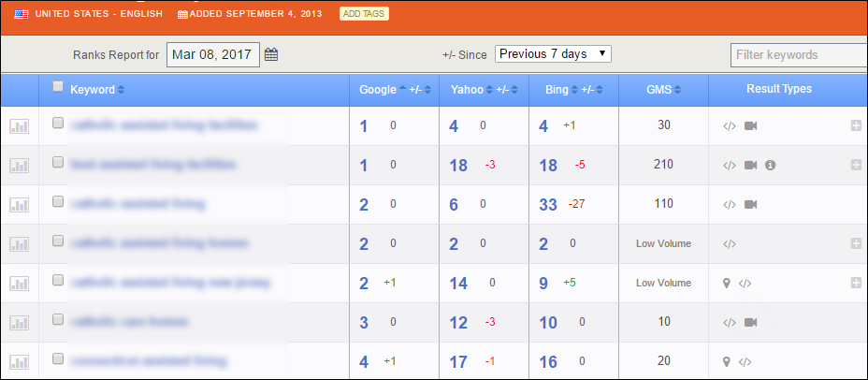Click code result icon in GMS 10 row

[730, 322]
